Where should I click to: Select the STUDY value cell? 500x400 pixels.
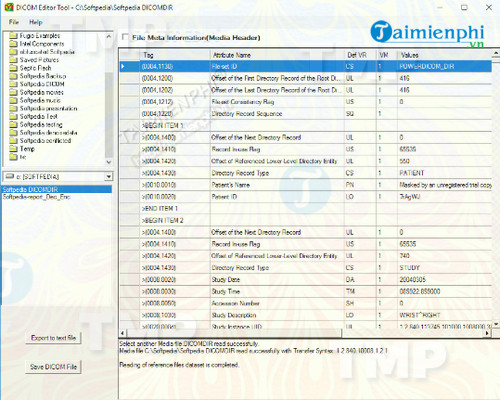pos(444,268)
